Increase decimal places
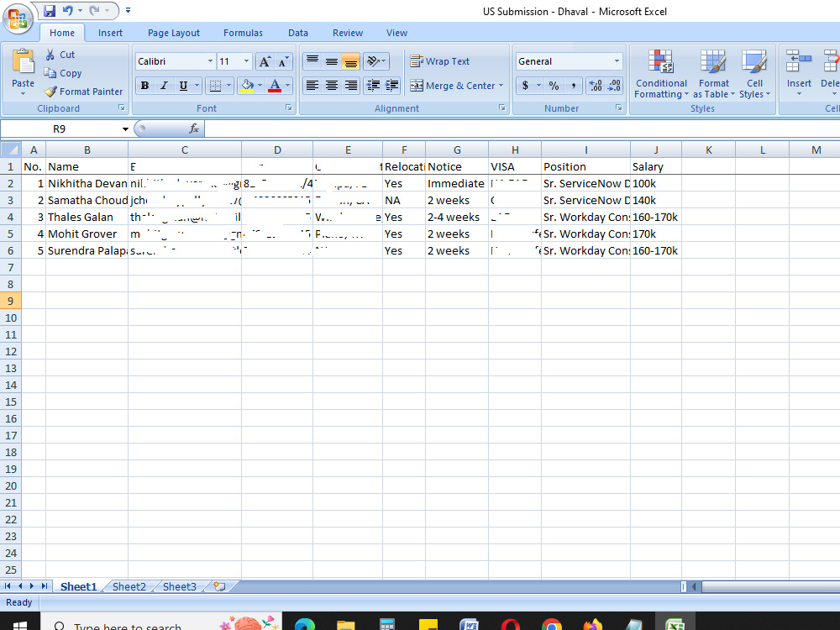The height and width of the screenshot is (630, 840). [596, 86]
